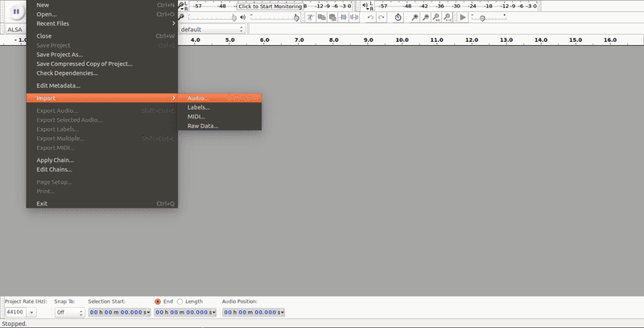The height and width of the screenshot is (328, 644).
Task: Click the Sync-Lock clock icon
Action: (398, 17)
